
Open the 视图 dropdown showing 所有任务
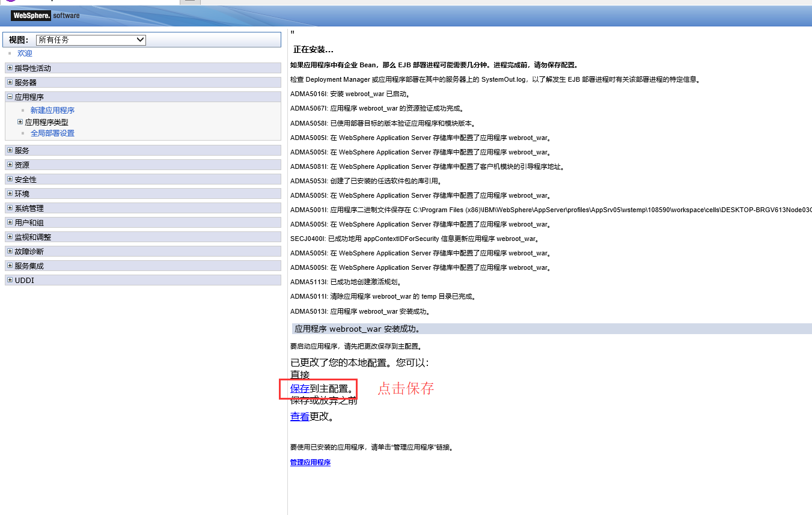point(91,40)
